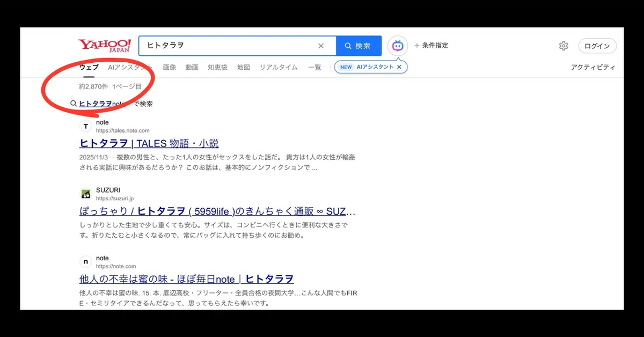Screen dimensions: 644x337
Task: Switch to the 動画 videos tab
Action: 192,68
